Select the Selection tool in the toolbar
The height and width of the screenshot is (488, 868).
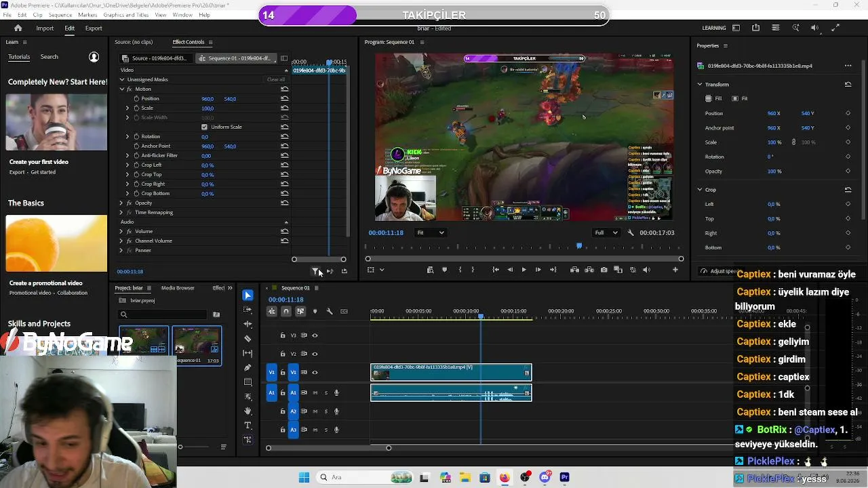248,296
